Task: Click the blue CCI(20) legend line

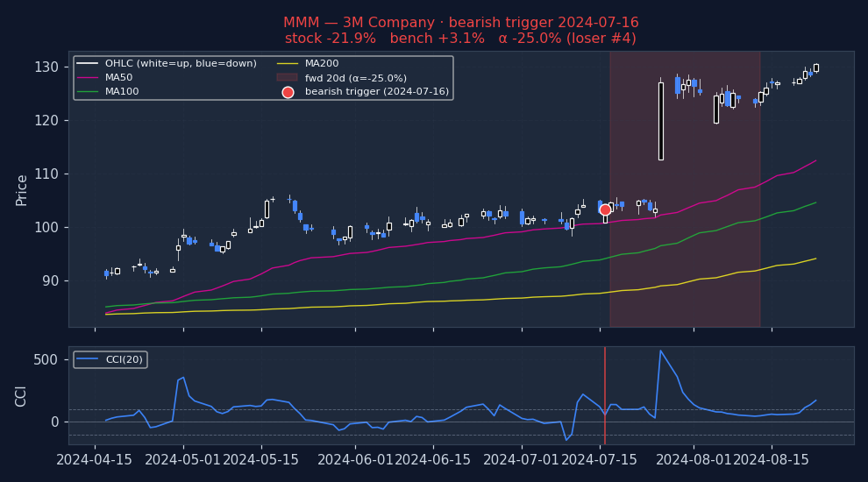Action: tap(87, 360)
